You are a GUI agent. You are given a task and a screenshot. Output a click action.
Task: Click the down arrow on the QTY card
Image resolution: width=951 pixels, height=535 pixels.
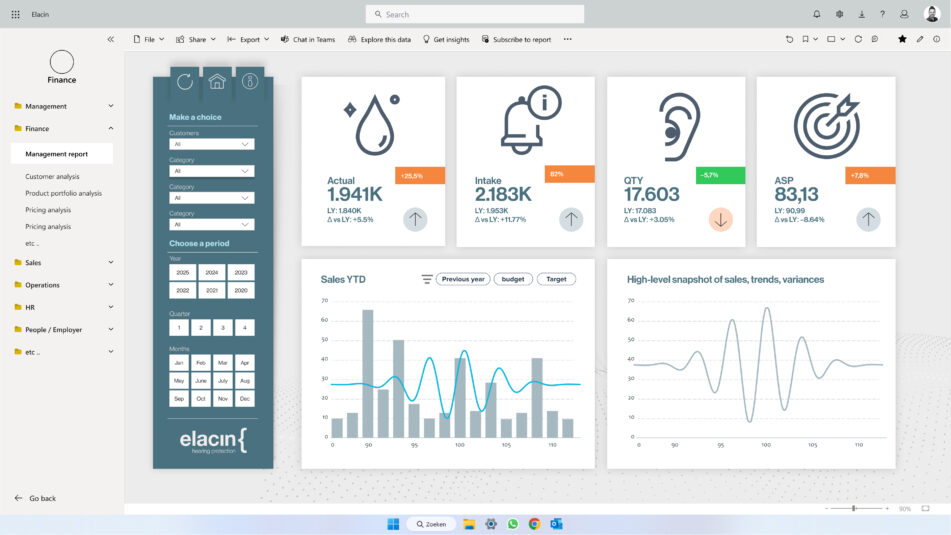(721, 220)
